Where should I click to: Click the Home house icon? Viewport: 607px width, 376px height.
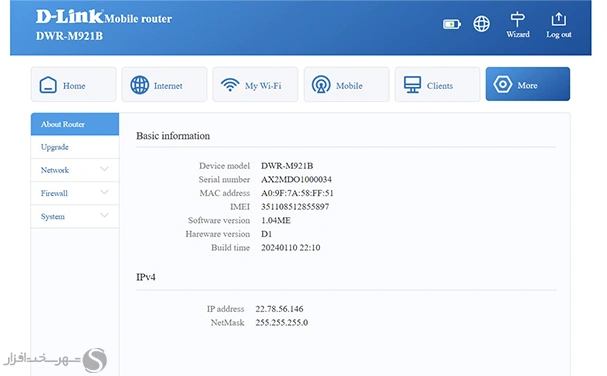pyautogui.click(x=48, y=85)
